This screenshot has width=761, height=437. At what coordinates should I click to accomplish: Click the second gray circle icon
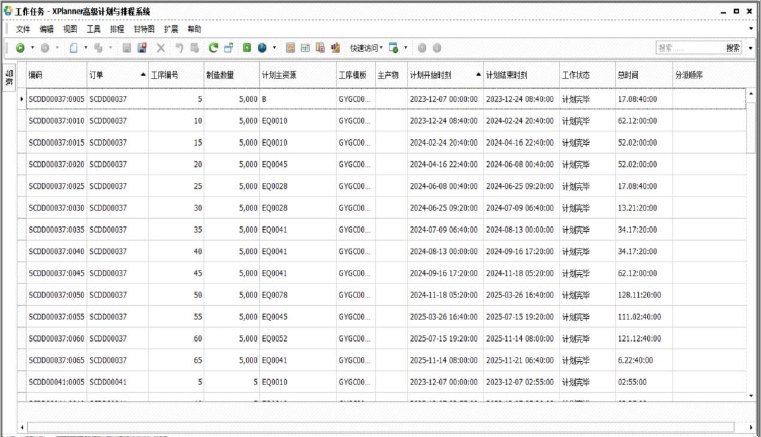point(437,48)
